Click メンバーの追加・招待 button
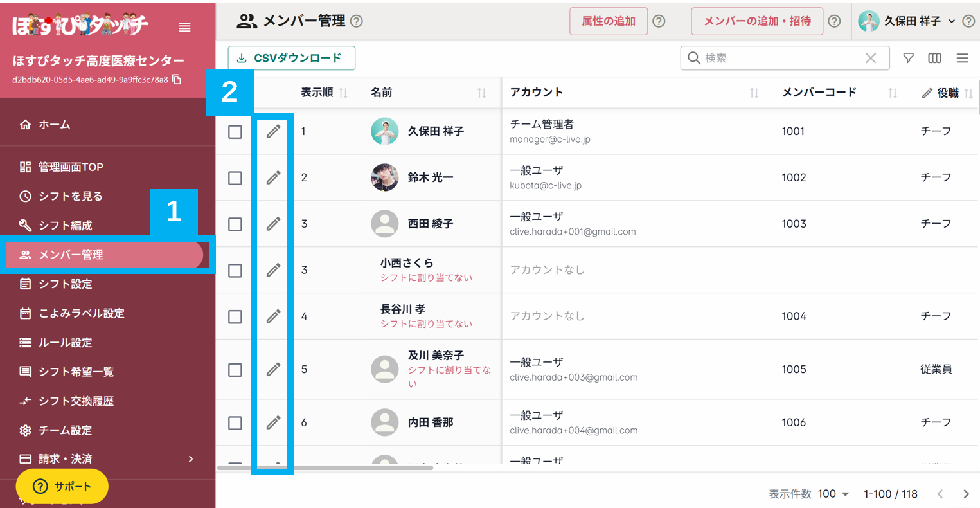The image size is (980, 508). (x=757, y=21)
